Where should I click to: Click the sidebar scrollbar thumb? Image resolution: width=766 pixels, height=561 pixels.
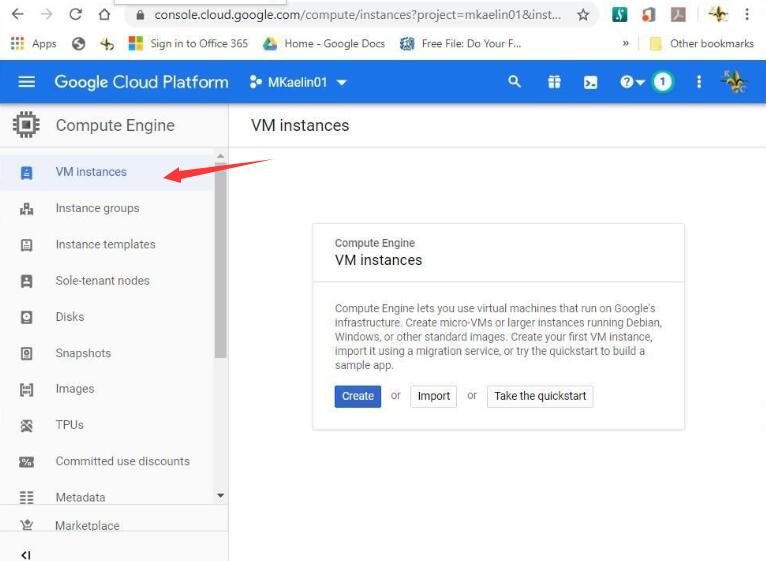[x=220, y=260]
